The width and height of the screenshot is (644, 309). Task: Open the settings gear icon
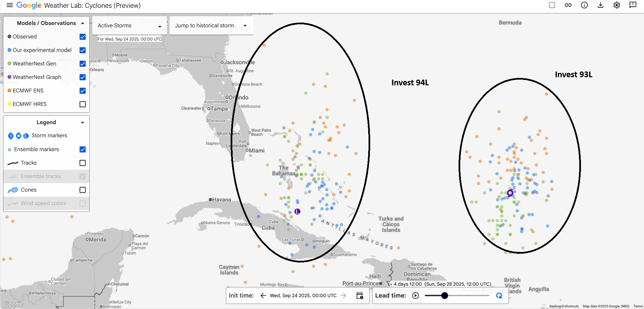tap(617, 5)
